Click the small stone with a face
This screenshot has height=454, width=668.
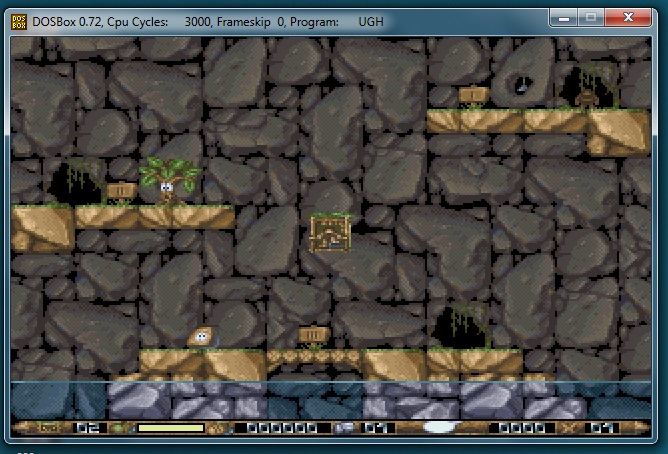pyautogui.click(x=201, y=337)
